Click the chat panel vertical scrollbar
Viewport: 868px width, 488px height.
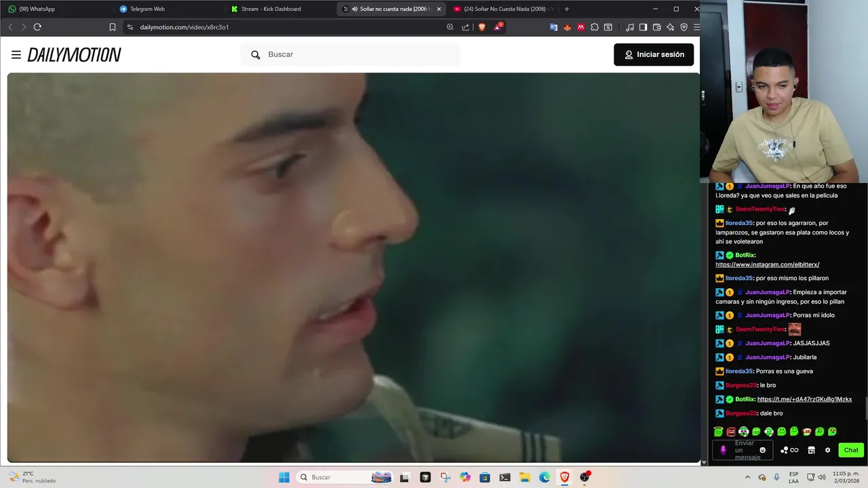pos(866,409)
